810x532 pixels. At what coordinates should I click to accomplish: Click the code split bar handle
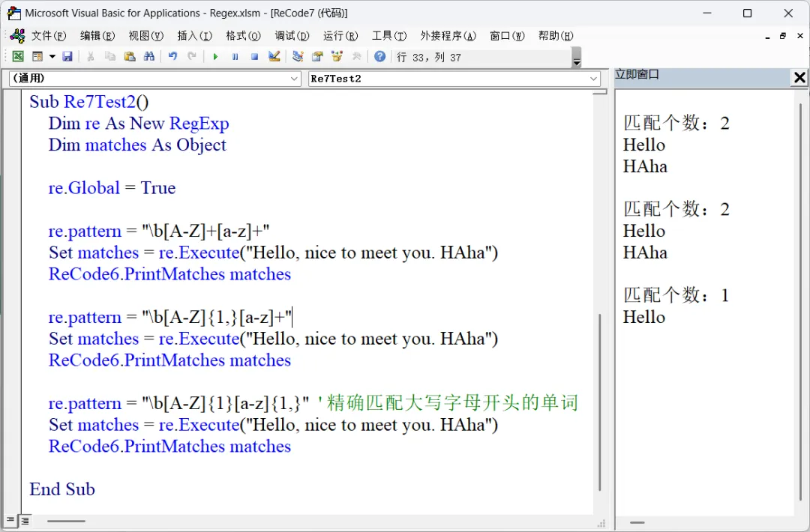point(600,92)
